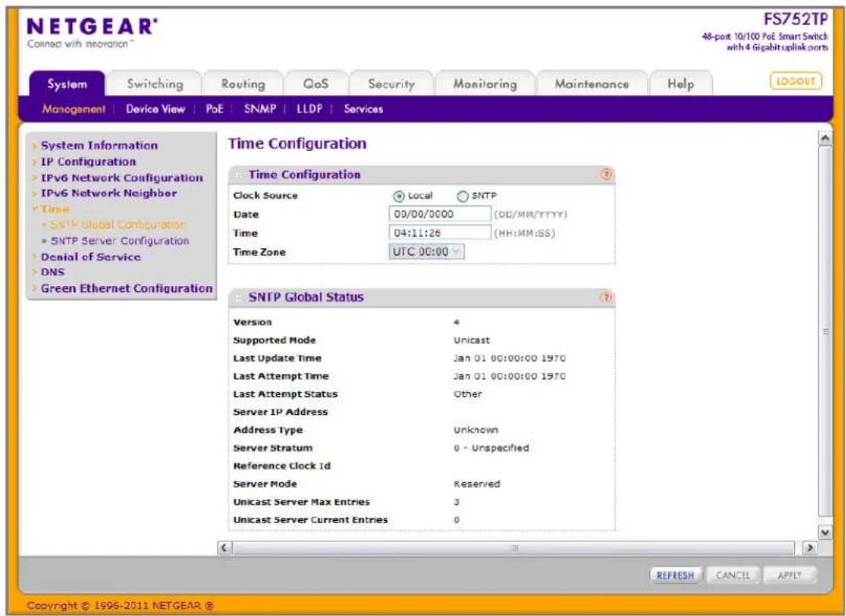Screen dimensions: 846x616
Task: Open the Management submenu
Action: tap(74, 109)
